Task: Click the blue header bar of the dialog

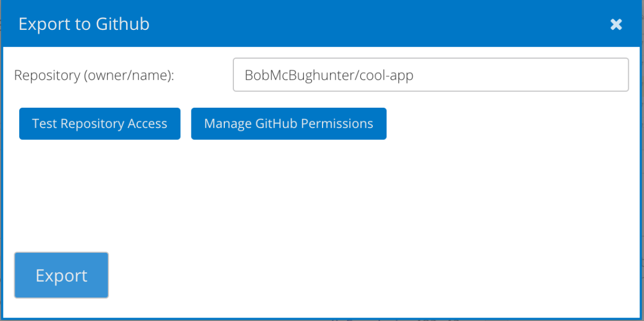Action: coord(367,24)
